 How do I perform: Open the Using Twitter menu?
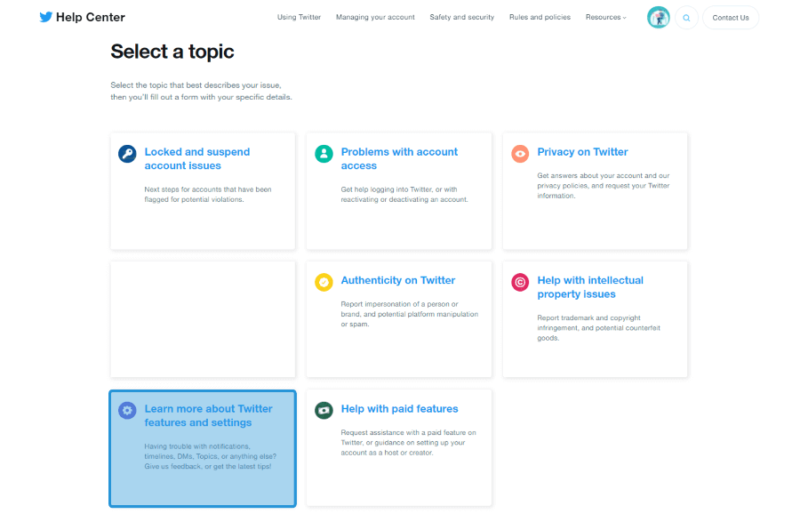pos(299,17)
